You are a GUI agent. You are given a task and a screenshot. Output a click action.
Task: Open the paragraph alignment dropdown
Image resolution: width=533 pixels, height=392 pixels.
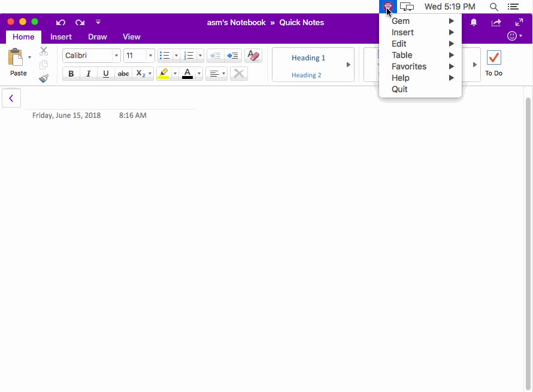click(222, 74)
